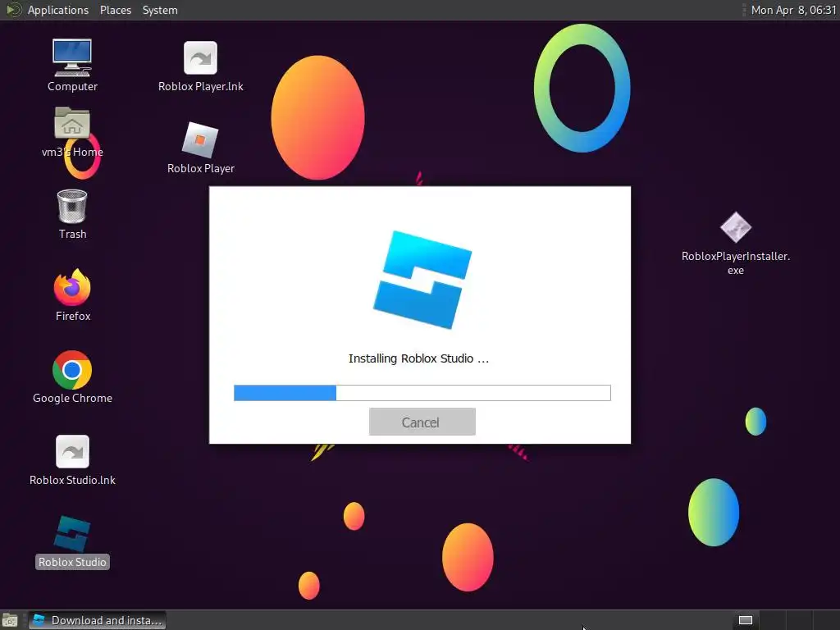This screenshot has width=840, height=630.
Task: Select the Roblox Player desktop icon
Action: (x=200, y=139)
